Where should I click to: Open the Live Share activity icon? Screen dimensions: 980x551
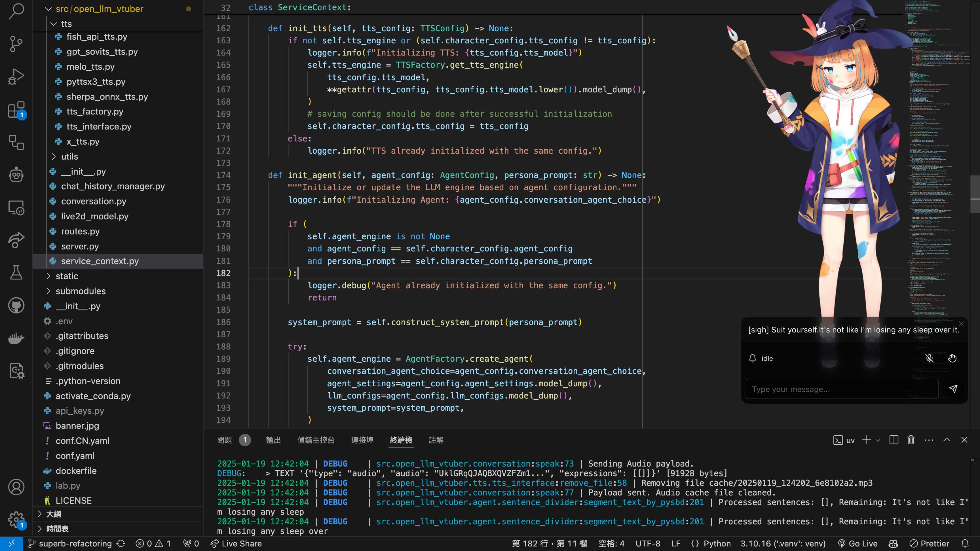click(x=16, y=240)
